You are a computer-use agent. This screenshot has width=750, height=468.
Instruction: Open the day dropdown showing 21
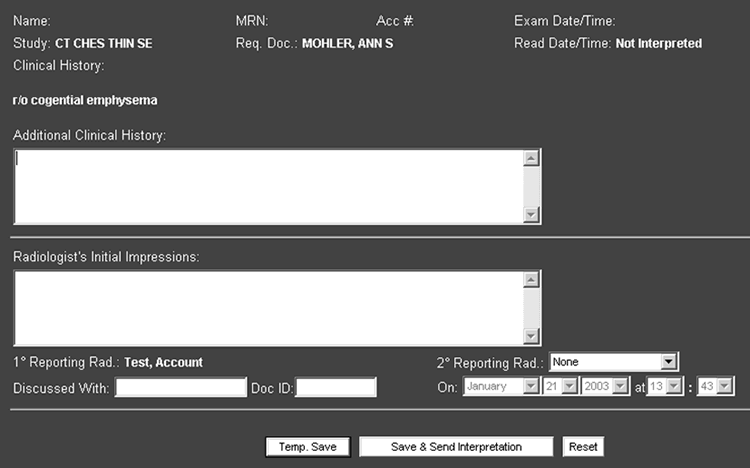pos(559,386)
